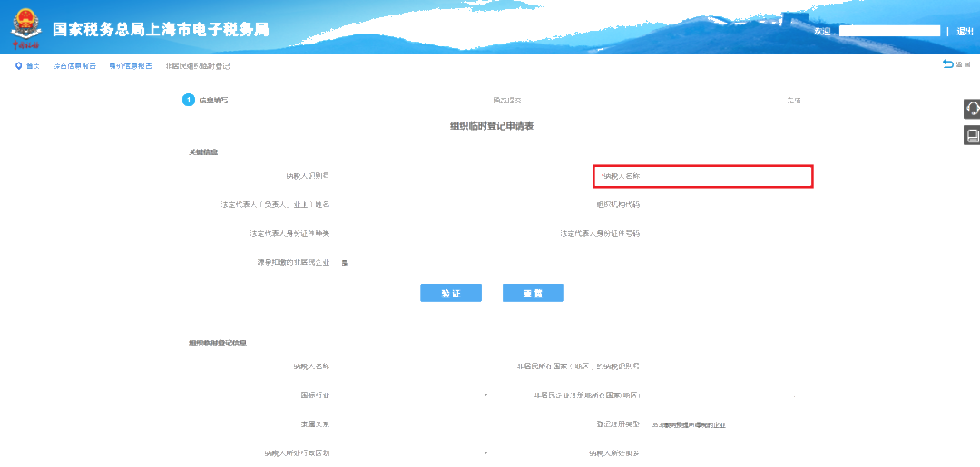The width and height of the screenshot is (980, 467).
Task: Click the 欢迎 greeting text in header
Action: pyautogui.click(x=822, y=31)
